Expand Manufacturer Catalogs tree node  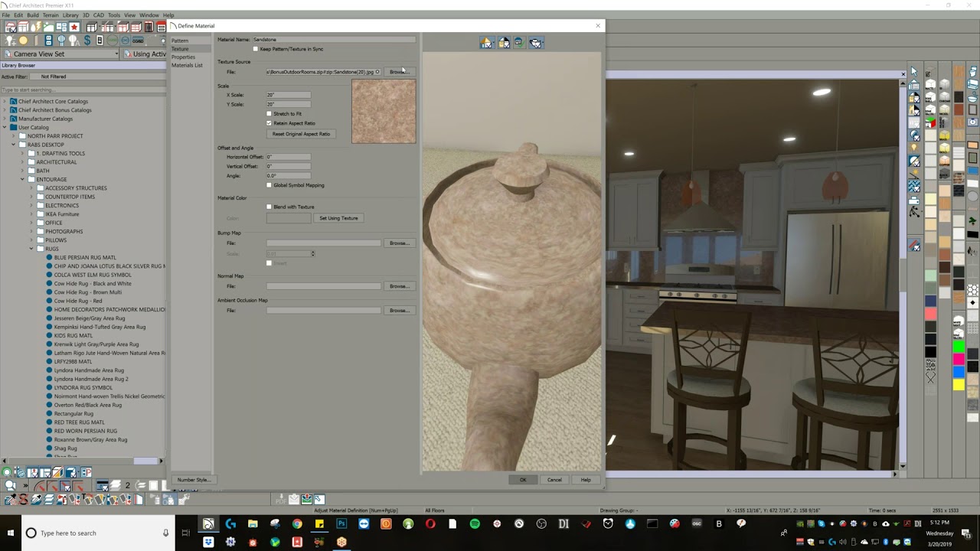(x=5, y=119)
